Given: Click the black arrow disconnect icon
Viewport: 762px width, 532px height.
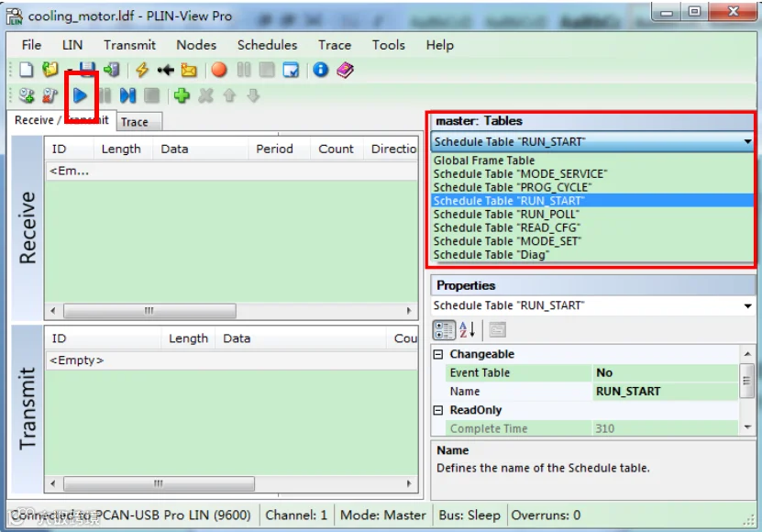Looking at the screenshot, I should pyautogui.click(x=165, y=71).
